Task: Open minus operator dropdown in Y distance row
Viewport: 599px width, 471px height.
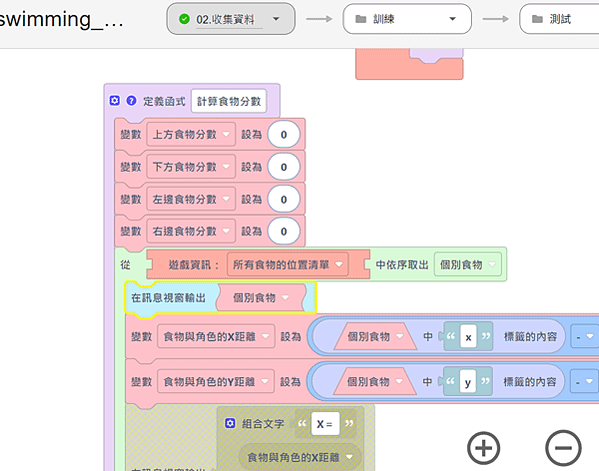Action: click(585, 382)
